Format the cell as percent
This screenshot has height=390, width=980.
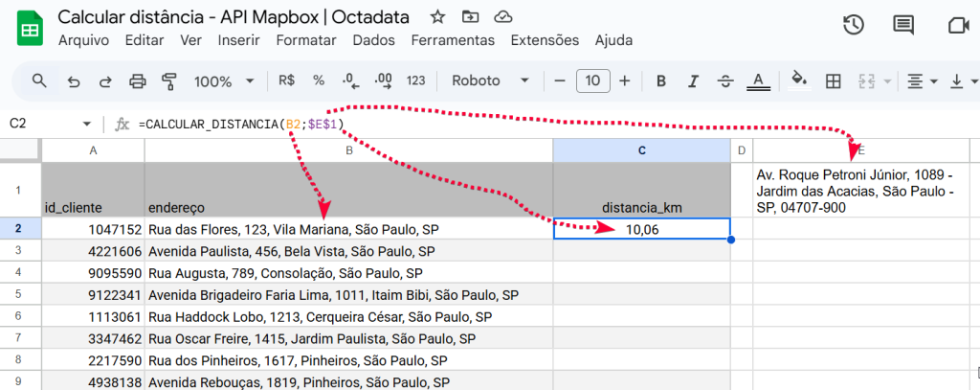319,80
